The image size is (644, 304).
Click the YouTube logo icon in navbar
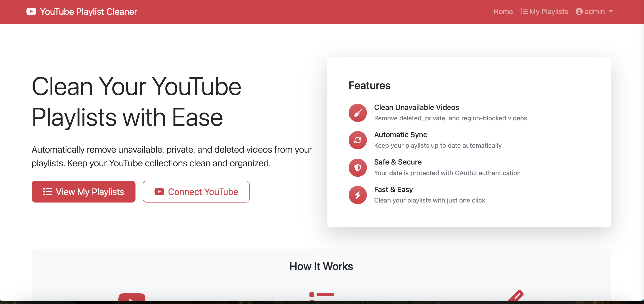pyautogui.click(x=31, y=11)
